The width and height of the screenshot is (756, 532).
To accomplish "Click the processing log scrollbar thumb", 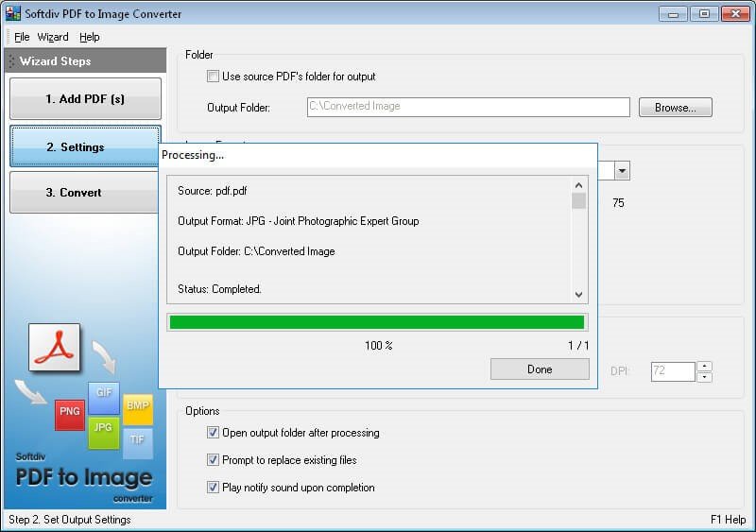I will pyautogui.click(x=579, y=201).
